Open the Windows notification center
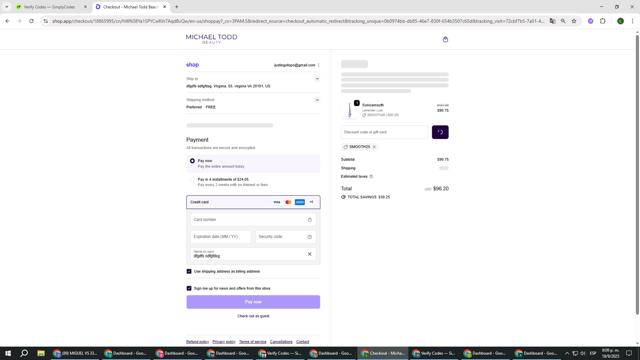The image size is (640, 360). 629,353
